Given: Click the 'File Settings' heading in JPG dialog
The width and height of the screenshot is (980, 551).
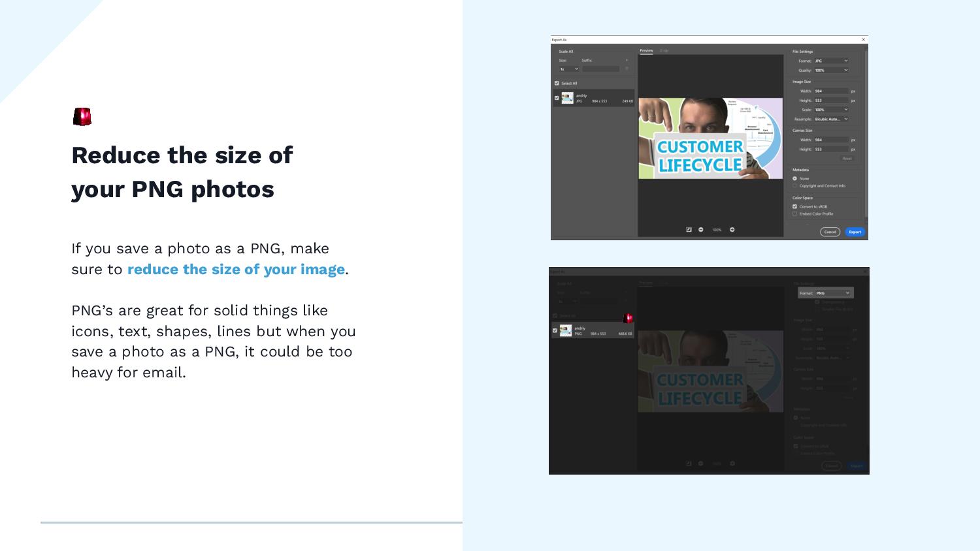Looking at the screenshot, I should [x=803, y=52].
